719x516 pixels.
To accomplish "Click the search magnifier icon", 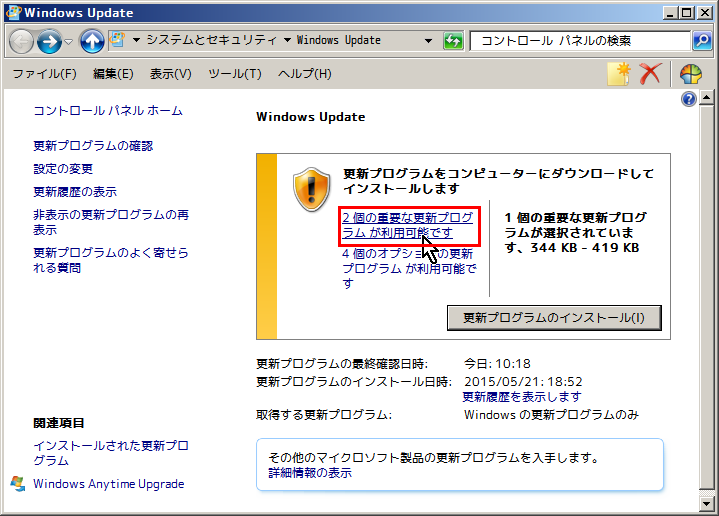I will [x=702, y=41].
